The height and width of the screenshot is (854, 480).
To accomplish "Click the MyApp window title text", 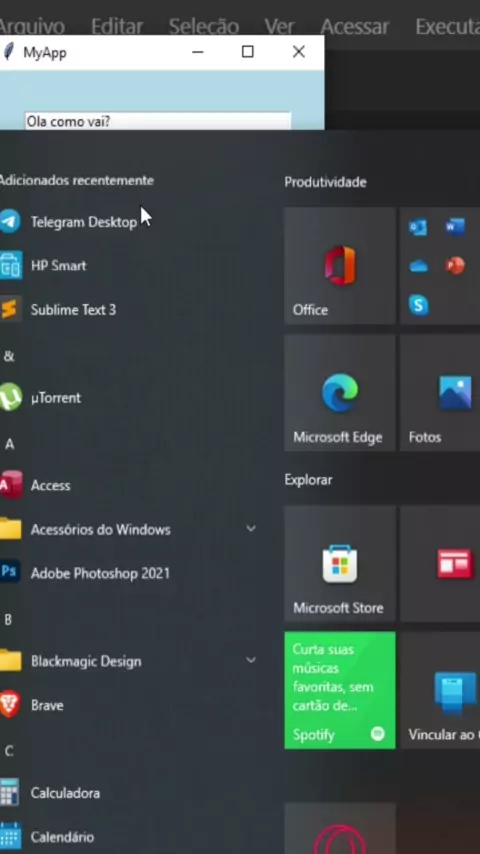I will 45,53.
